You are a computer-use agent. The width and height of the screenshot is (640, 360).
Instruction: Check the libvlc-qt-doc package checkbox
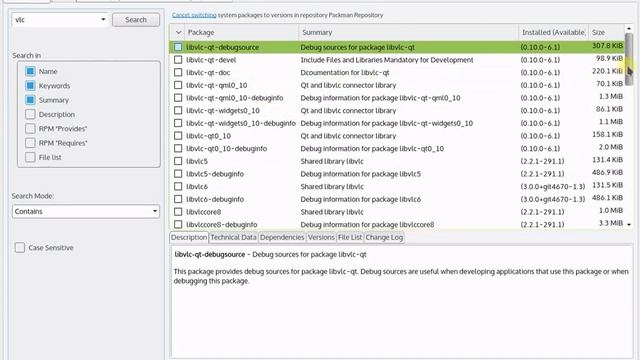pyautogui.click(x=178, y=72)
